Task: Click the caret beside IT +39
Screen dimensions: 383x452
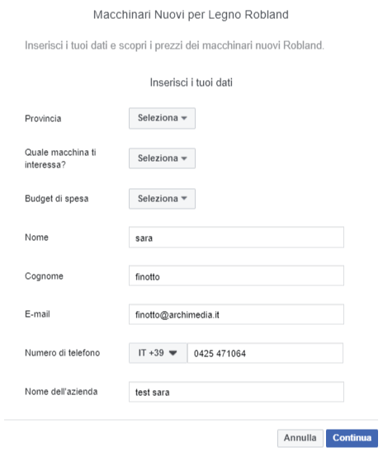Action: tap(173, 353)
